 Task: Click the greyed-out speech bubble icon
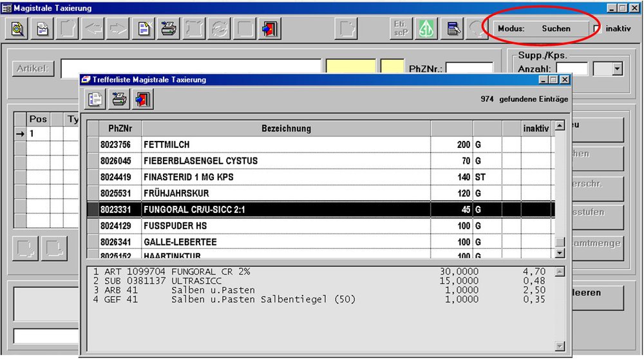[477, 29]
